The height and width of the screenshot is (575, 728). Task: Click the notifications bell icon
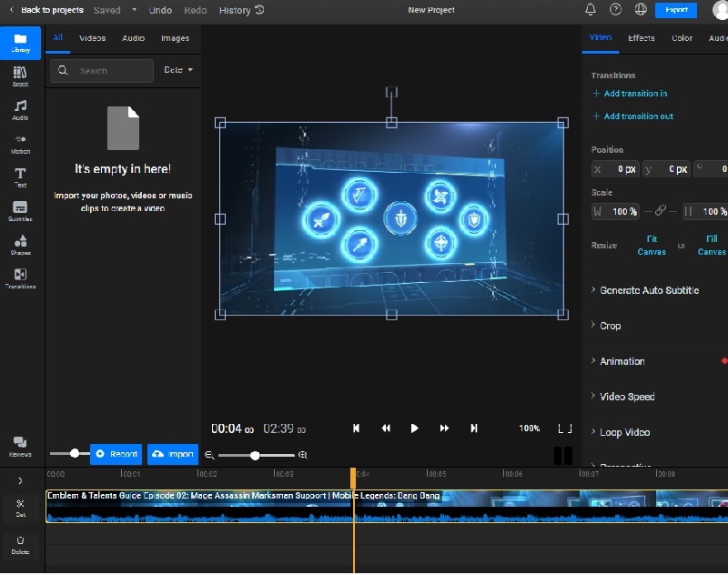591,10
